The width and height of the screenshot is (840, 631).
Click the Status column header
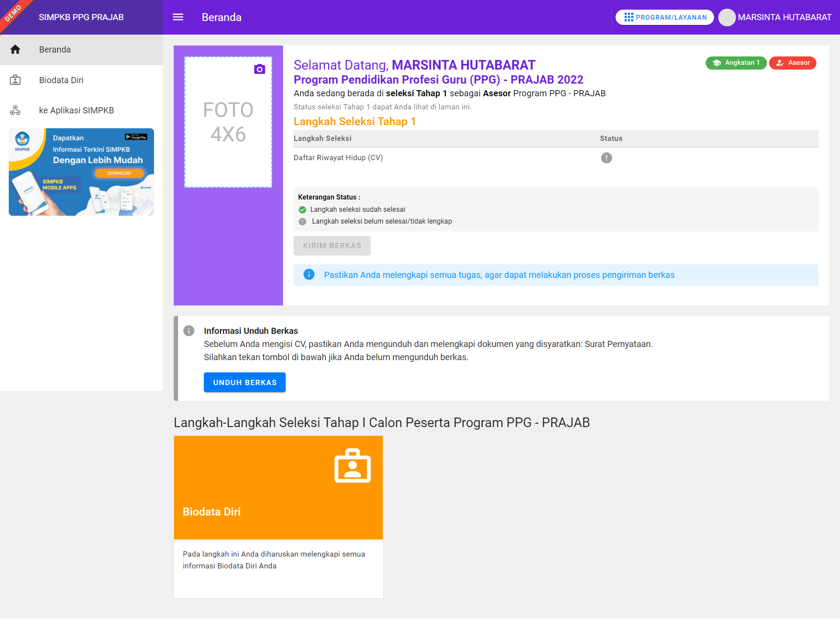(611, 138)
